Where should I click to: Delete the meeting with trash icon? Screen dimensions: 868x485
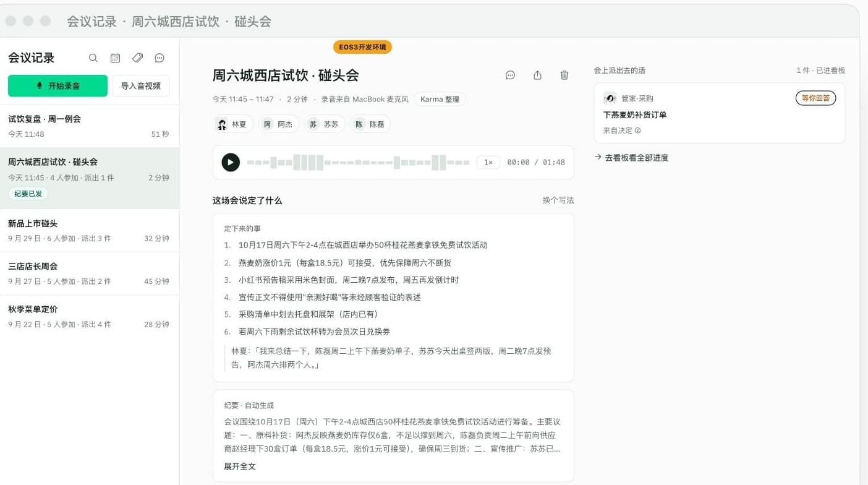(564, 75)
